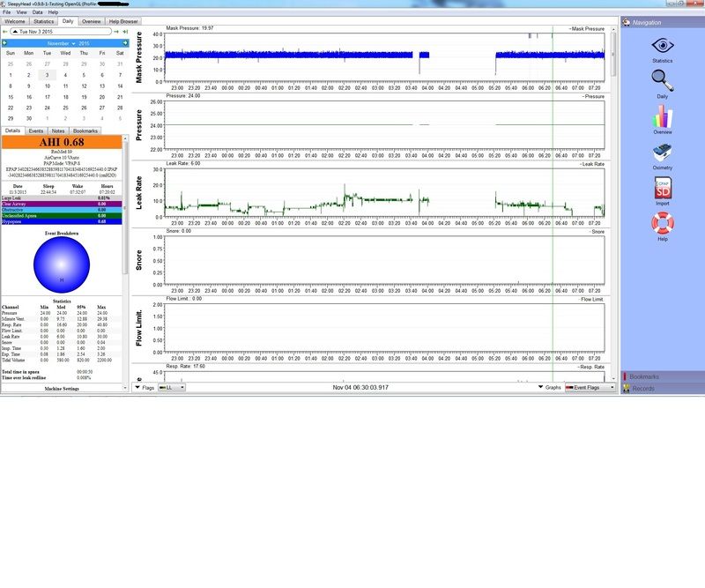This screenshot has width=705, height=588.
Task: Open the File menu
Action: pyautogui.click(x=7, y=12)
